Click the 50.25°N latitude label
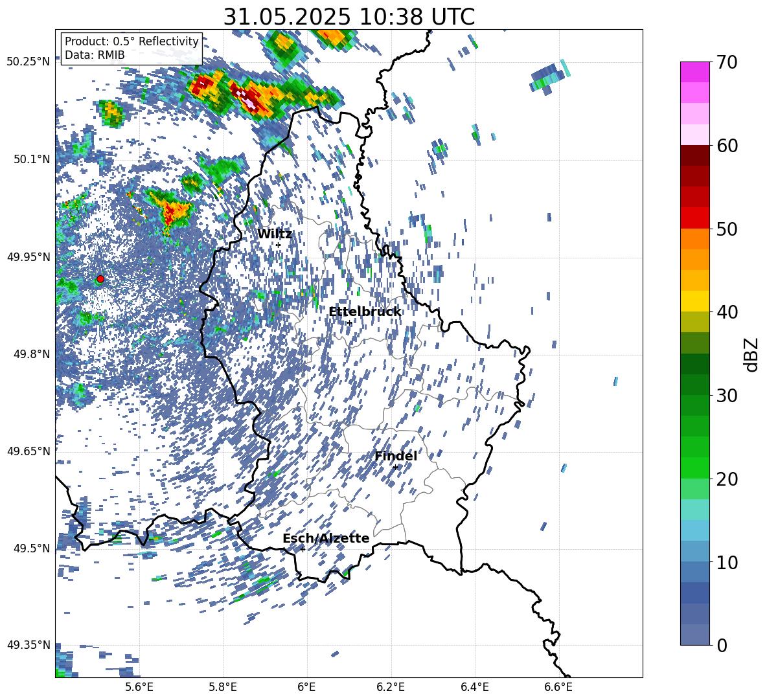Image resolution: width=767 pixels, height=700 pixels. (x=29, y=62)
